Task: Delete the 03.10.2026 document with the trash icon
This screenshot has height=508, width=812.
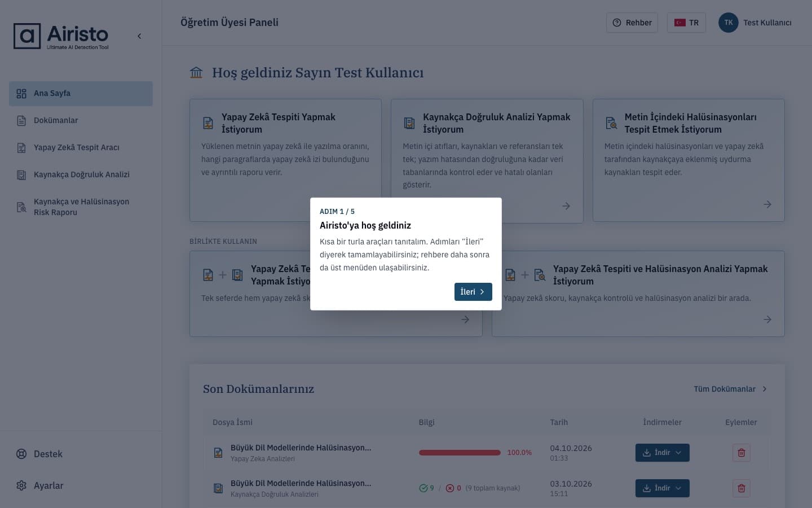Action: [x=742, y=488]
